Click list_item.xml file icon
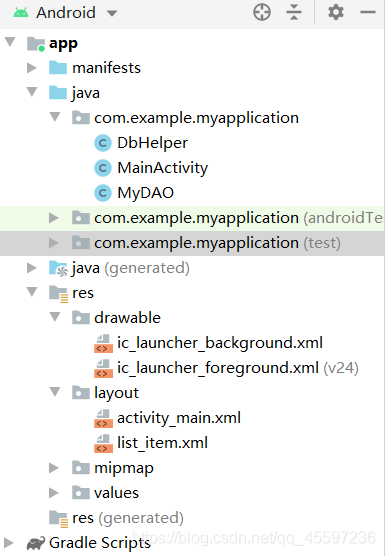This screenshot has width=385, height=556. pyautogui.click(x=103, y=444)
